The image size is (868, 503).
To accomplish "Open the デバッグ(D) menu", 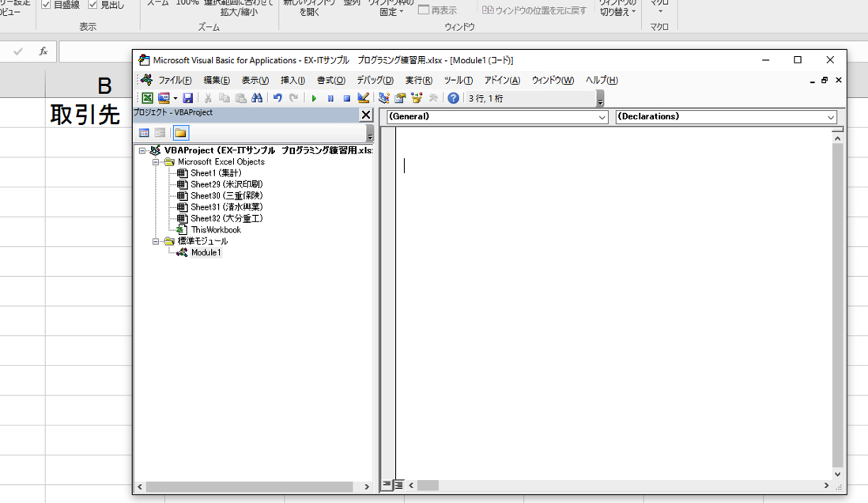I will pyautogui.click(x=375, y=81).
